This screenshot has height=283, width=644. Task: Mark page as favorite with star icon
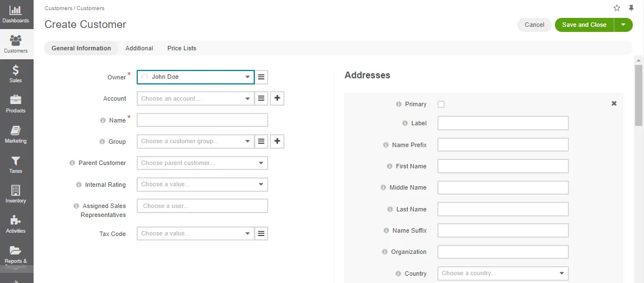point(617,8)
